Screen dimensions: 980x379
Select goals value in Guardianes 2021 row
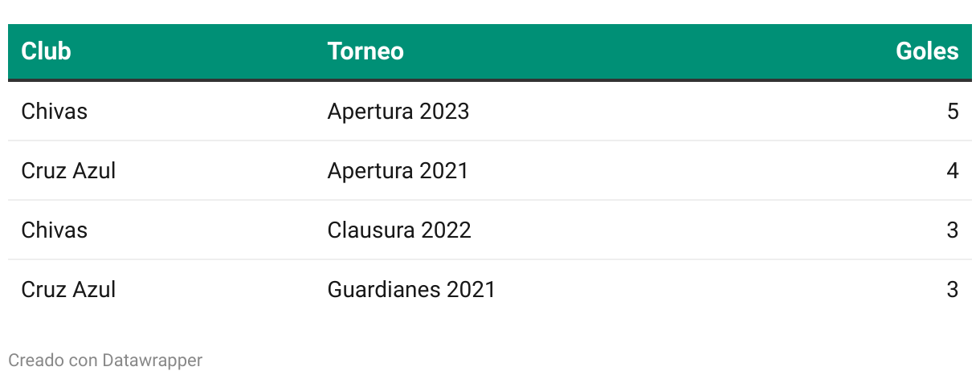953,289
